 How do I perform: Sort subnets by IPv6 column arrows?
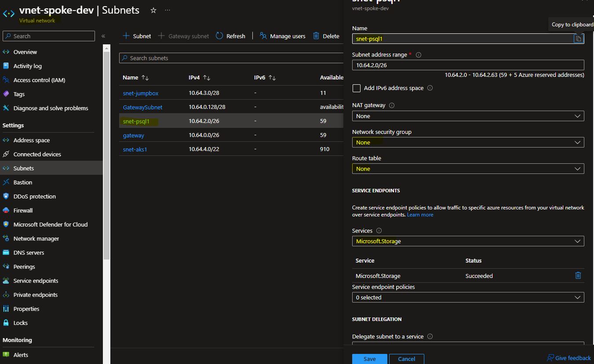coord(272,78)
